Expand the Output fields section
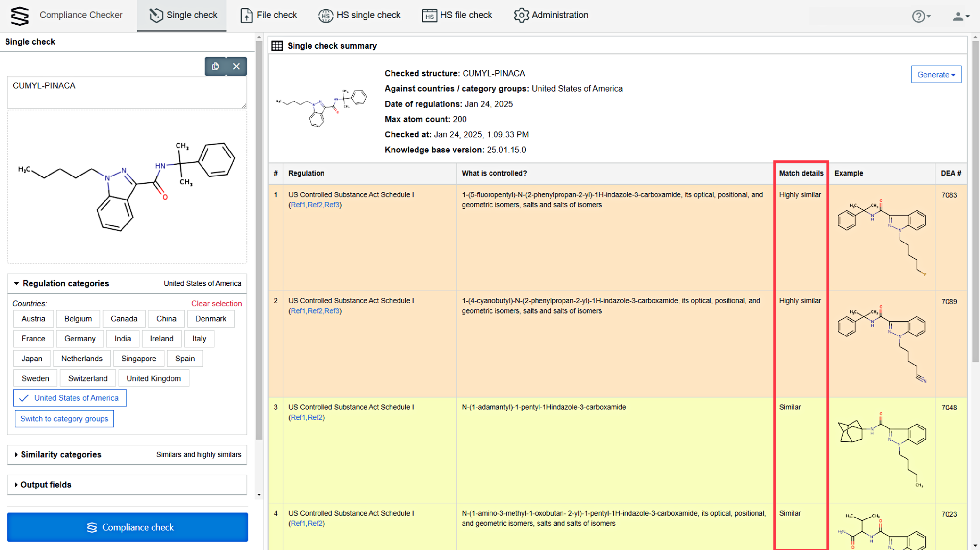Screen dimensions: 980x550 coord(46,484)
